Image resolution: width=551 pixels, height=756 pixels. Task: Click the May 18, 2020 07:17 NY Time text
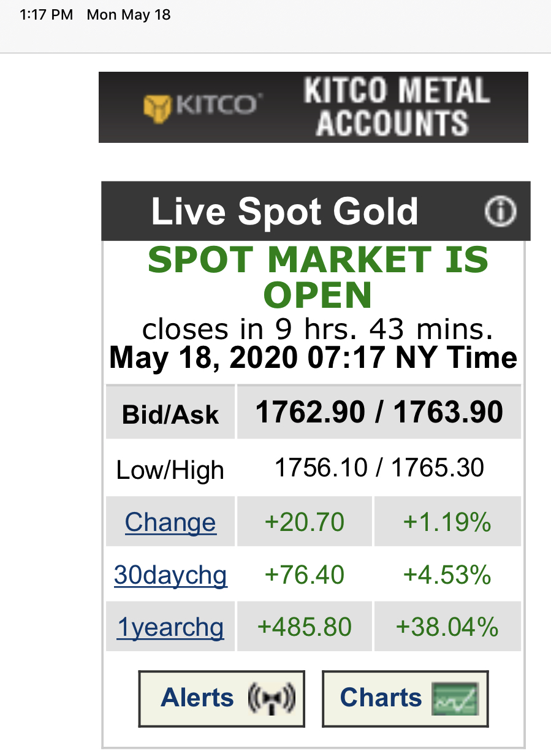pos(313,357)
